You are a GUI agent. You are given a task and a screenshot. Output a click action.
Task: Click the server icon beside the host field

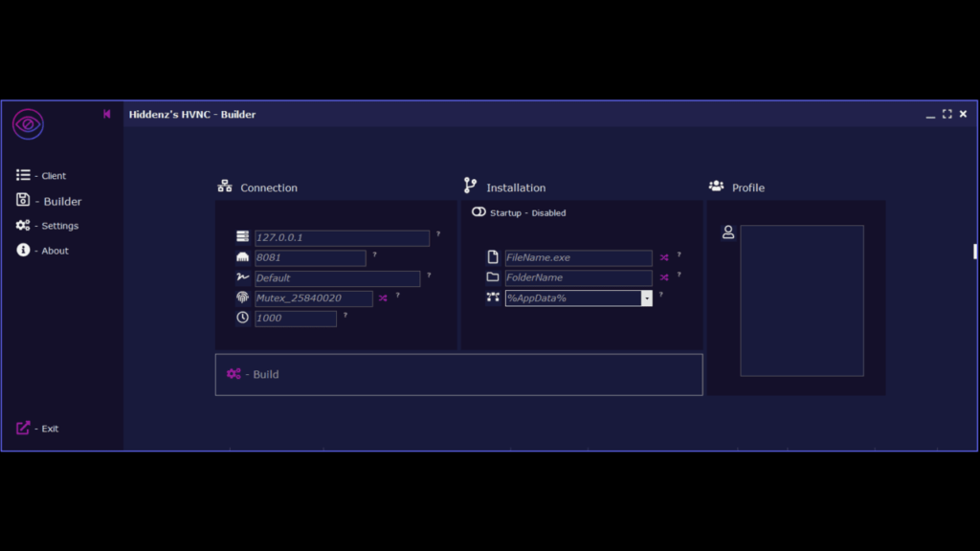pos(242,236)
